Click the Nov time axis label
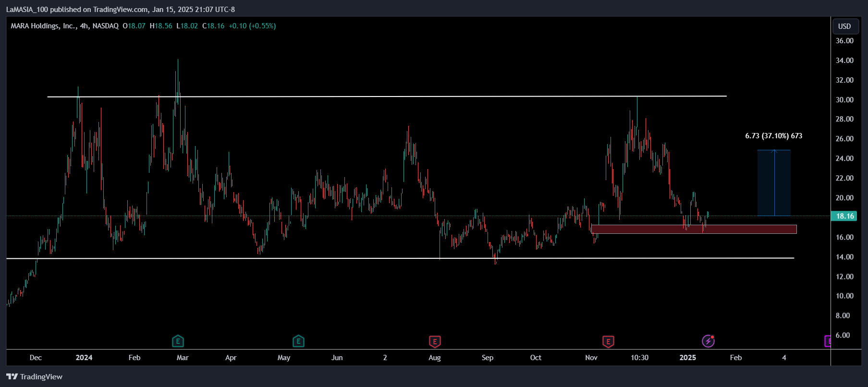The height and width of the screenshot is (387, 868). [591, 358]
